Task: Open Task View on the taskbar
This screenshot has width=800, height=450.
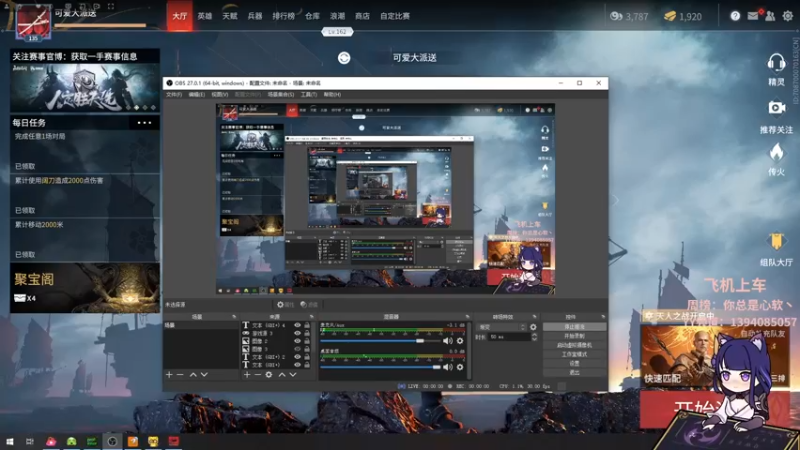Action: (30, 441)
